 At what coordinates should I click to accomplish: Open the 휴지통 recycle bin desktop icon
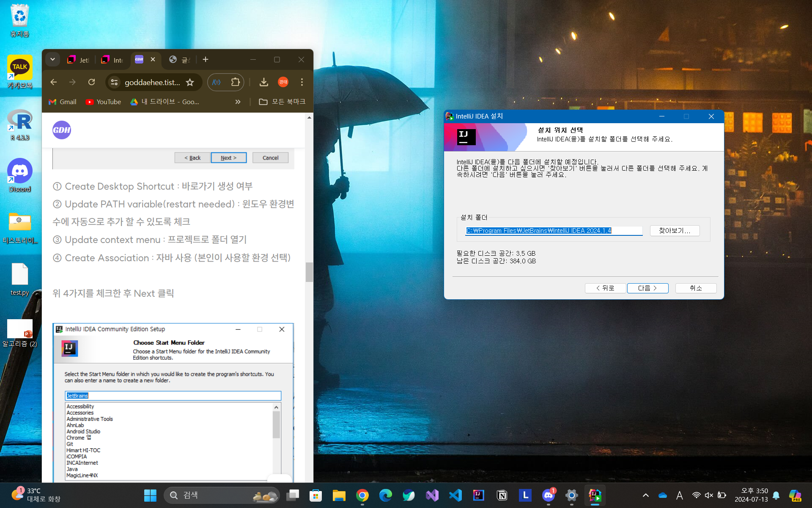point(19,21)
